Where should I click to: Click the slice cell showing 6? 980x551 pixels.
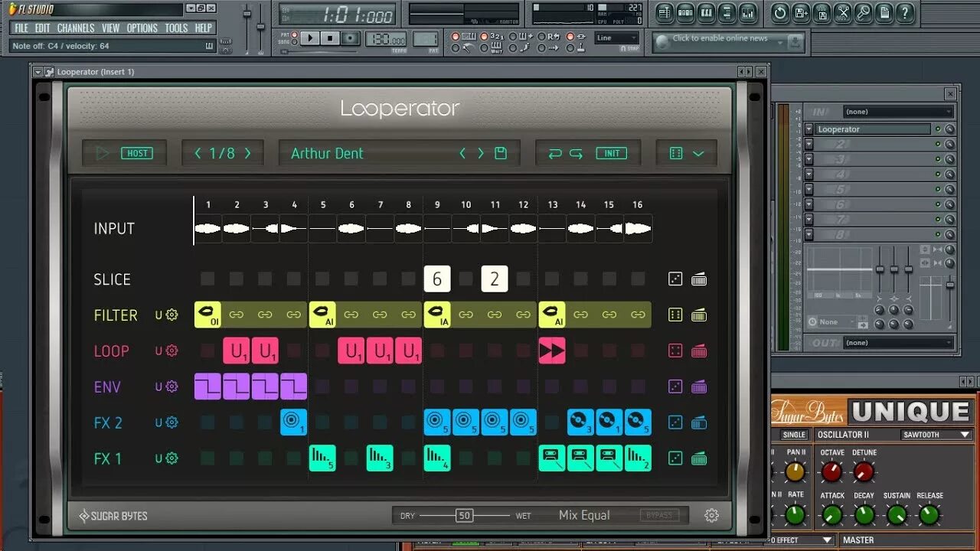pyautogui.click(x=437, y=279)
